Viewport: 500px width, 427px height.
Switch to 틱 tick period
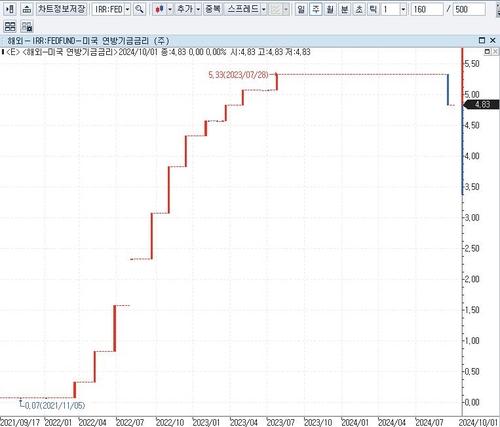click(373, 9)
